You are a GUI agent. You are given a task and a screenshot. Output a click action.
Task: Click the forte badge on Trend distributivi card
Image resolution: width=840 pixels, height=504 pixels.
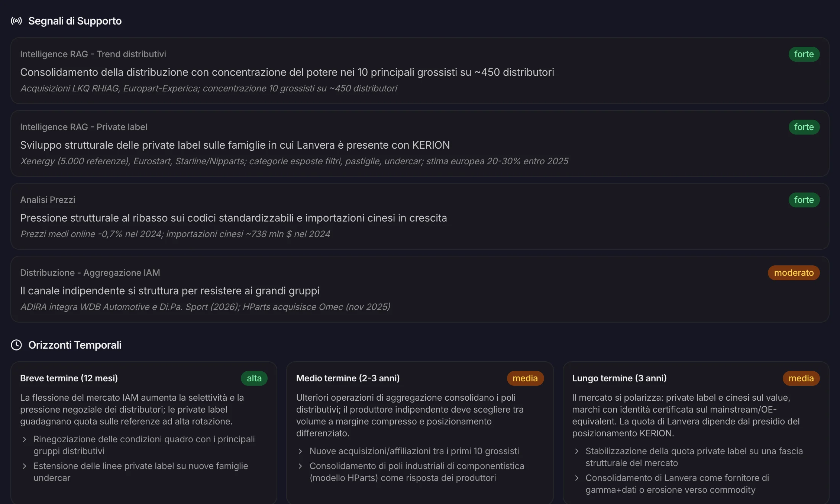[804, 54]
